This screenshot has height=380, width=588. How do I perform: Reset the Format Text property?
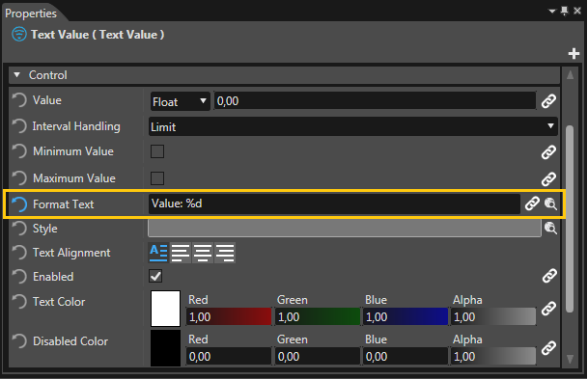(x=19, y=204)
